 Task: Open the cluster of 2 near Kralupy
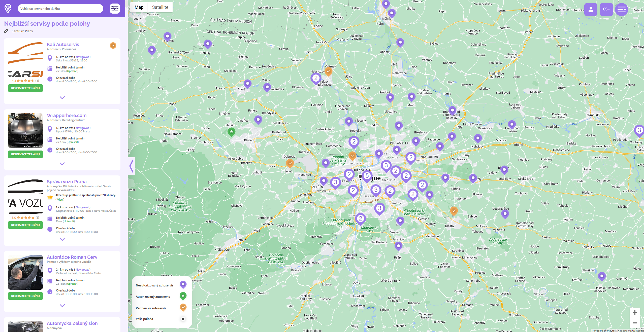click(x=316, y=79)
